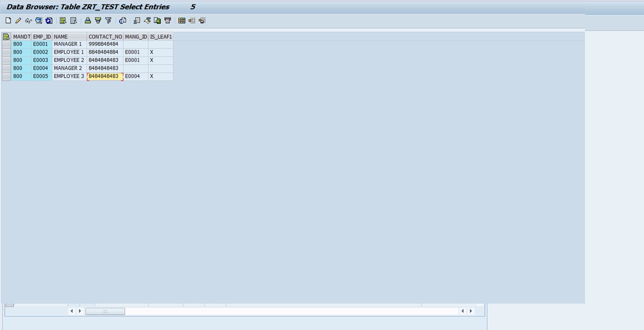Click the EMP_ID column header
Image resolution: width=644 pixels, height=330 pixels.
click(41, 36)
